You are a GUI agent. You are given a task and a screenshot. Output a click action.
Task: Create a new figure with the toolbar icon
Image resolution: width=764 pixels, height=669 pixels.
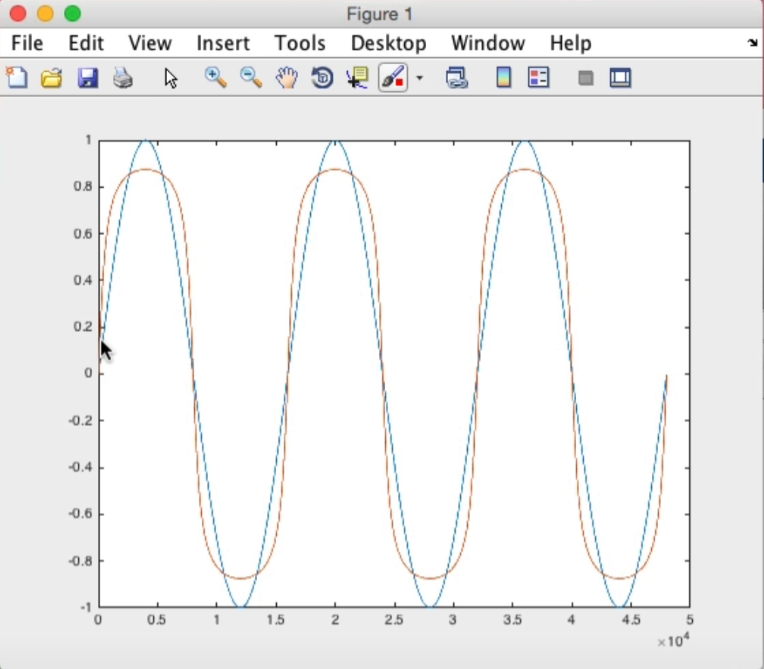pos(17,77)
